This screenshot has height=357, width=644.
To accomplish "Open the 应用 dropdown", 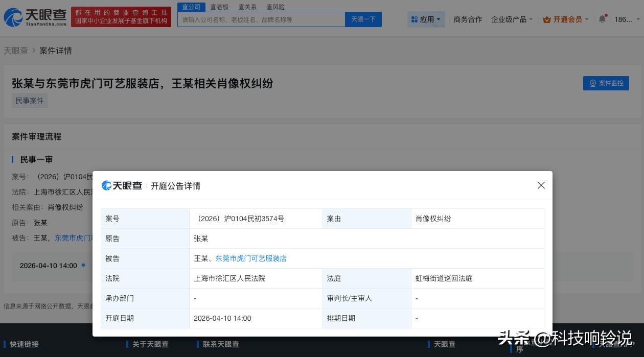I will tap(426, 19).
